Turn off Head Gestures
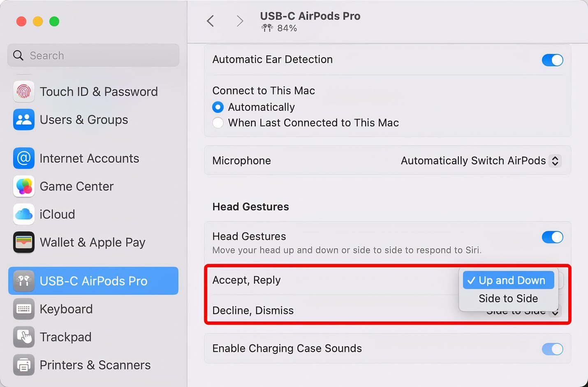This screenshot has height=387, width=588. click(553, 237)
